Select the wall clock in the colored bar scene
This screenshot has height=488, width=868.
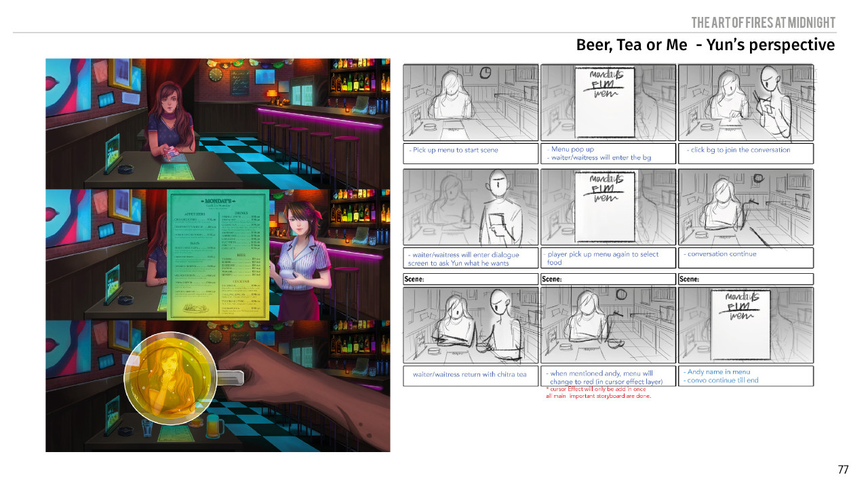[x=215, y=75]
